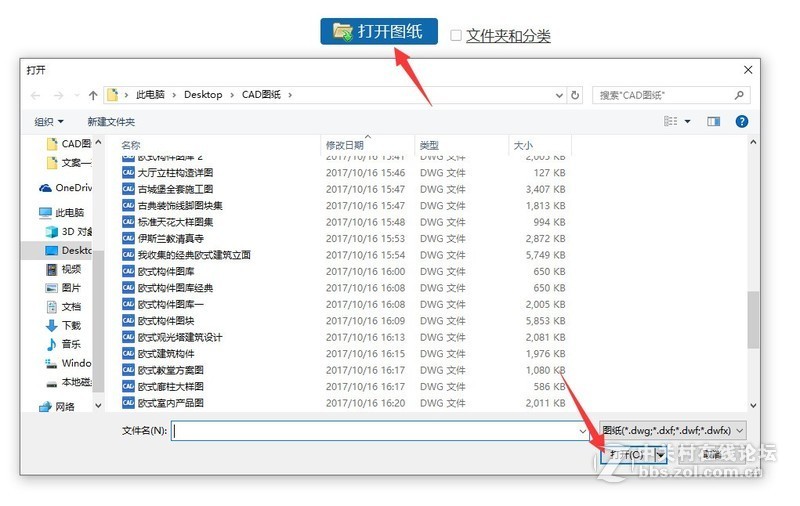
Task: Select the file 标准天花大样图集
Action: click(x=175, y=222)
